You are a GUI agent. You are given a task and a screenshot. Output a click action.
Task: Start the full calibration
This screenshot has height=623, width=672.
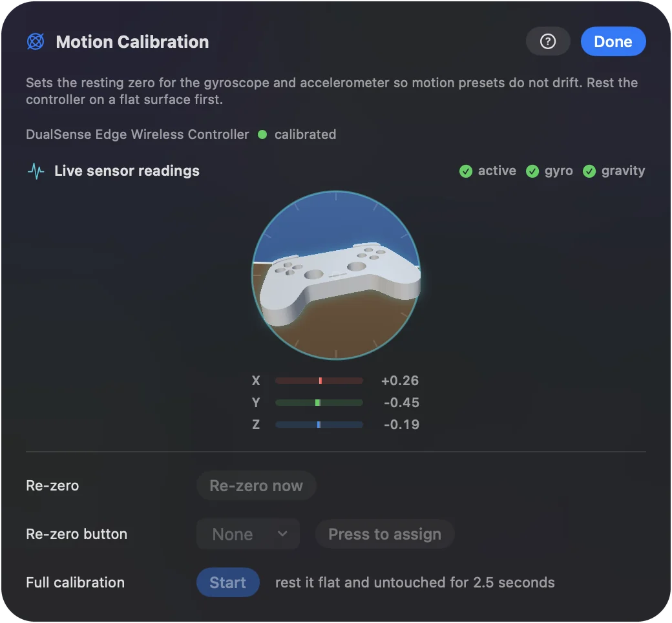click(x=228, y=583)
